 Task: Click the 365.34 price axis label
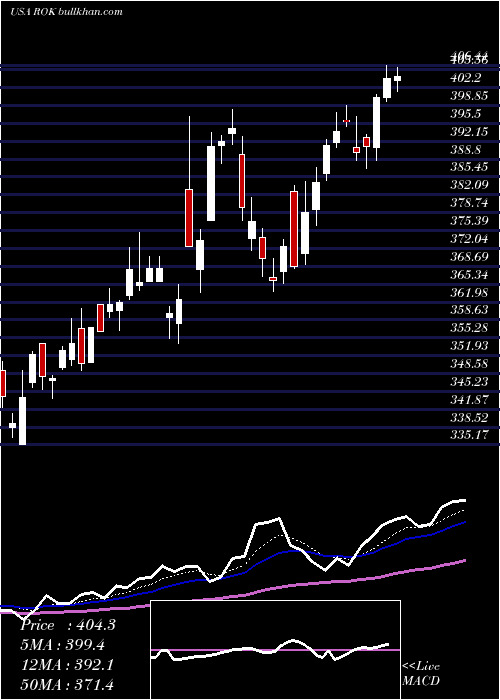469,275
